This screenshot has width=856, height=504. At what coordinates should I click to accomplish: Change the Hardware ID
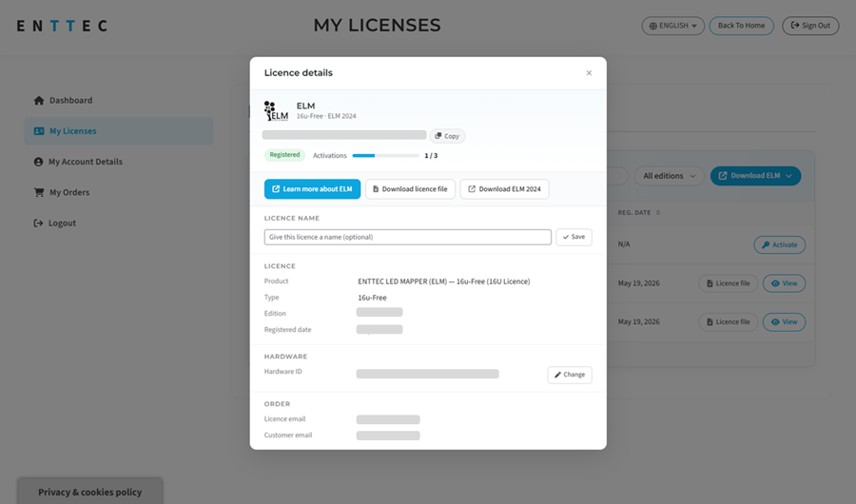(x=570, y=375)
